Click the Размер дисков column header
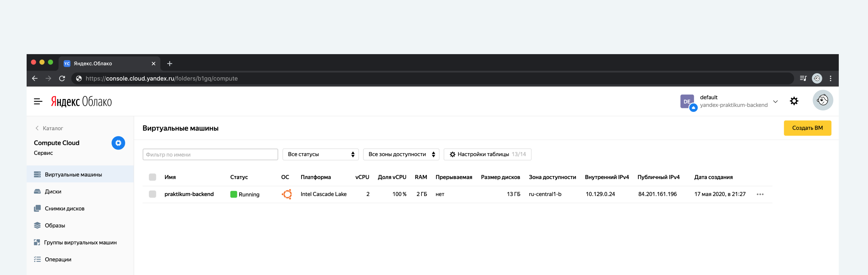 point(500,177)
